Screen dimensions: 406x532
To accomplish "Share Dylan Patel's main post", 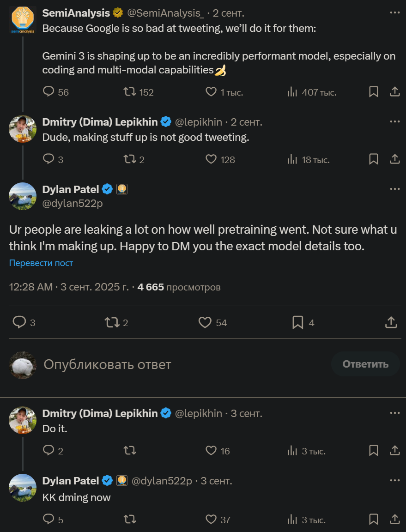I will click(391, 322).
